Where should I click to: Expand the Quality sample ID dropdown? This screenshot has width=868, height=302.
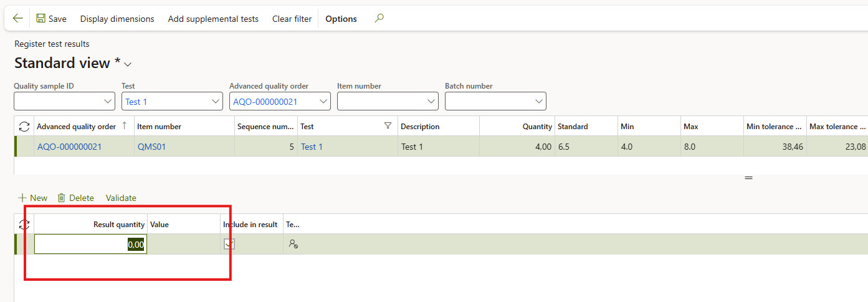click(107, 101)
